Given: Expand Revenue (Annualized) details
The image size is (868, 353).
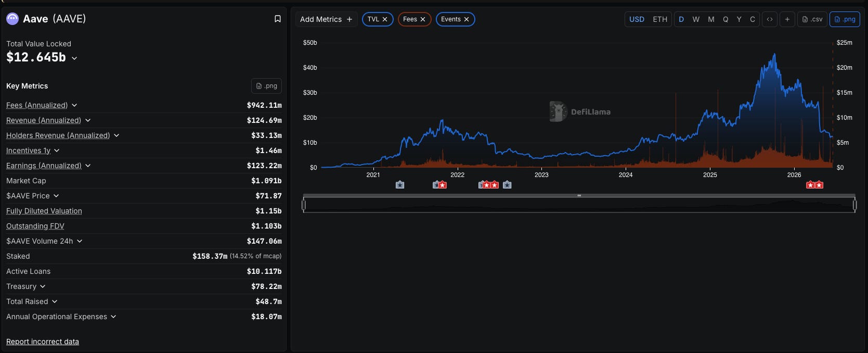Looking at the screenshot, I should point(88,120).
